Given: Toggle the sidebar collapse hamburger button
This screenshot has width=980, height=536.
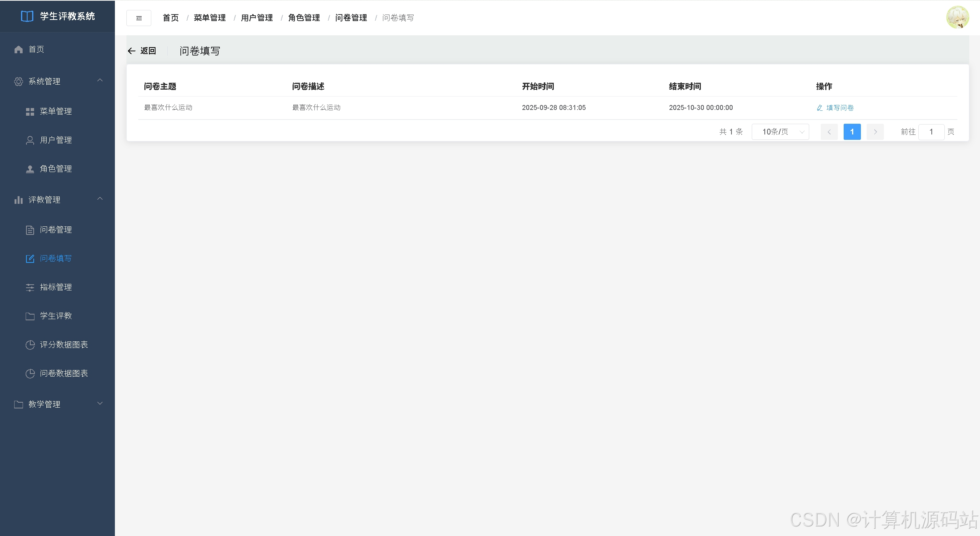Looking at the screenshot, I should (139, 18).
